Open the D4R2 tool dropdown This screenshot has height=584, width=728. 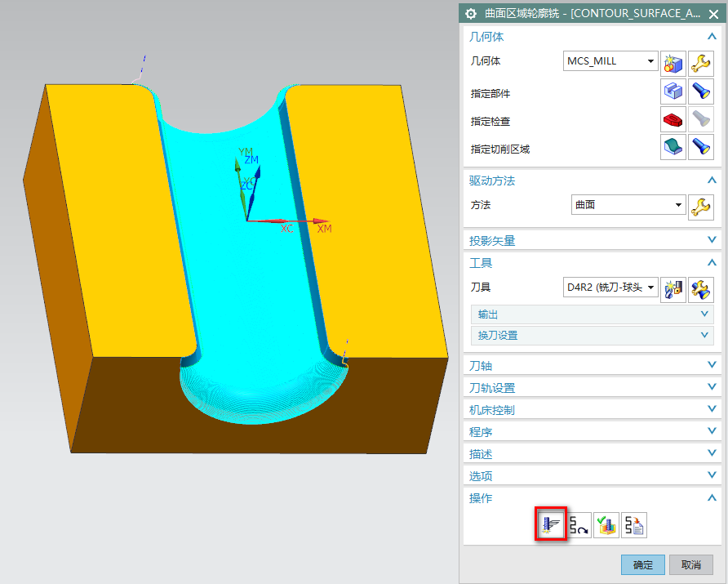pyautogui.click(x=650, y=288)
